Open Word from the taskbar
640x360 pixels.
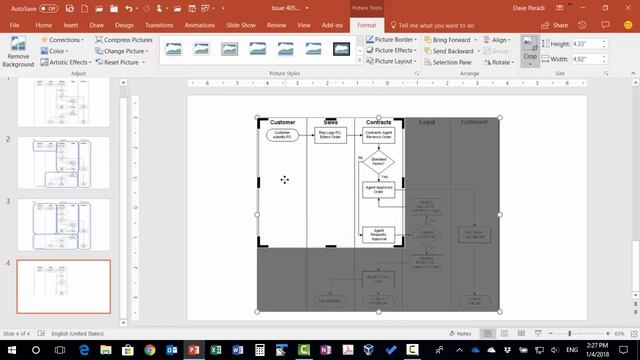click(x=238, y=350)
